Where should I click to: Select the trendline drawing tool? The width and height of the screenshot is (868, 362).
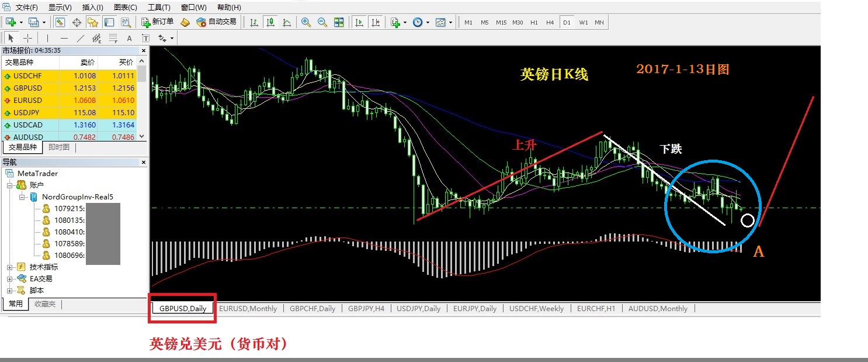(81, 38)
